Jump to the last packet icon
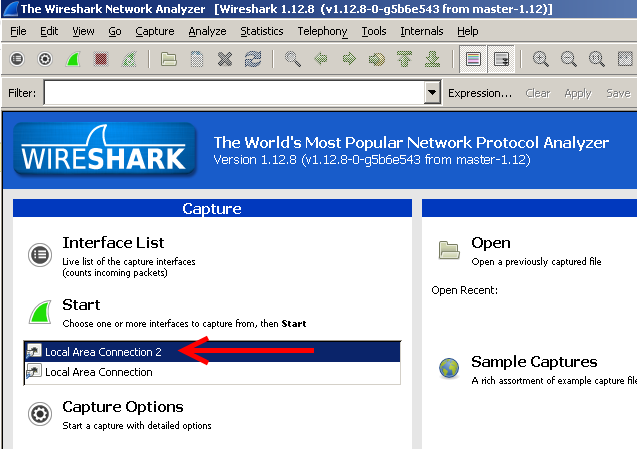Viewport: 637px width, 449px height. pos(433,59)
